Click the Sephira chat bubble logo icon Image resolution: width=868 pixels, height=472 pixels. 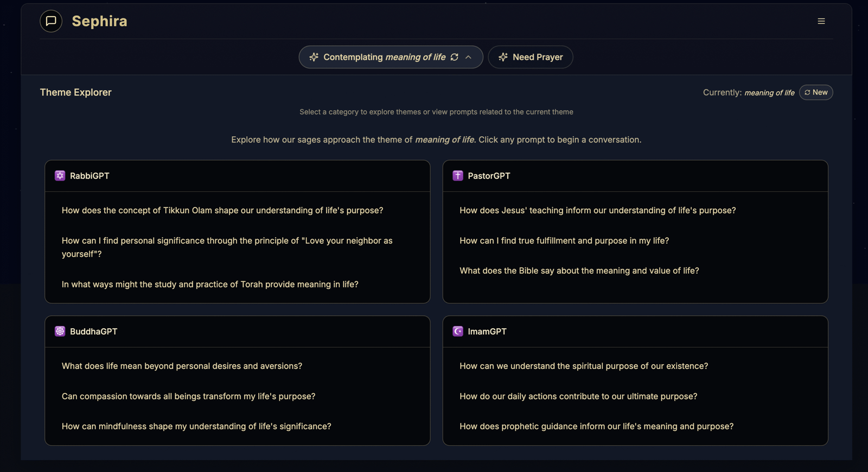coord(51,21)
